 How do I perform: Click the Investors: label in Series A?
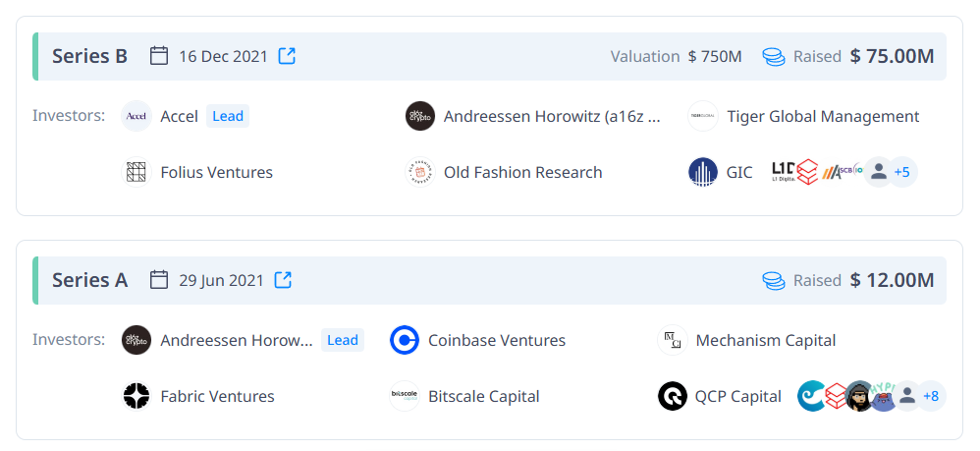[x=69, y=340]
